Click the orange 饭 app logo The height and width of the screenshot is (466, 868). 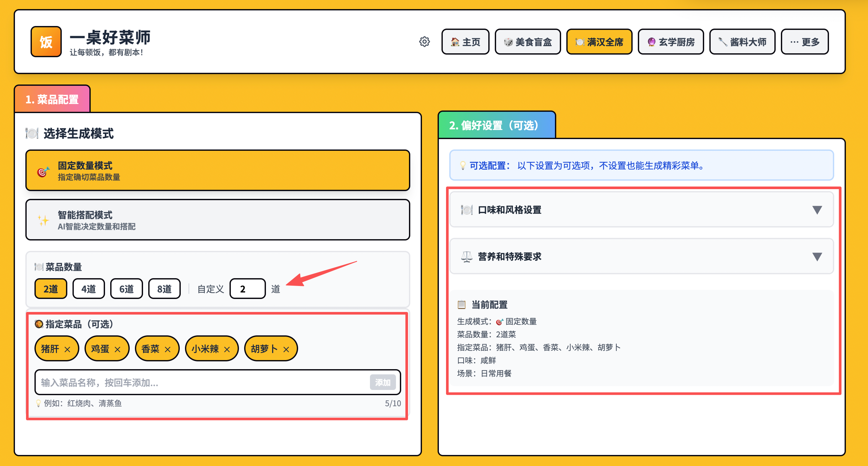pyautogui.click(x=46, y=42)
